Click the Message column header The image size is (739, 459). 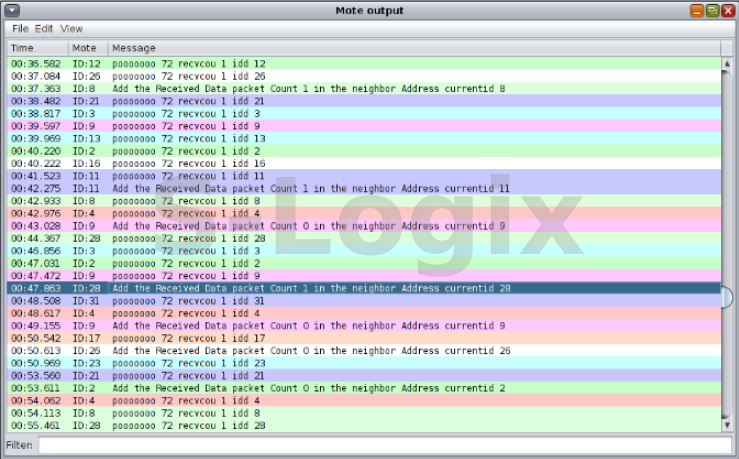coord(414,48)
